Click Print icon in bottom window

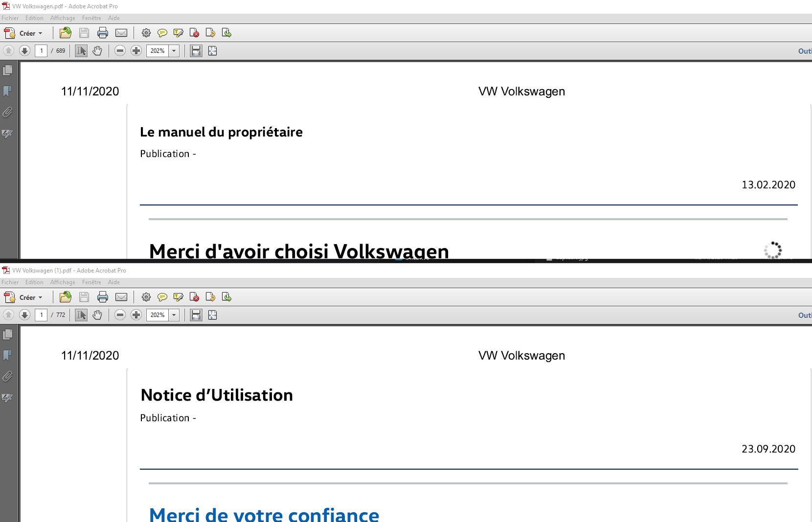(x=103, y=297)
